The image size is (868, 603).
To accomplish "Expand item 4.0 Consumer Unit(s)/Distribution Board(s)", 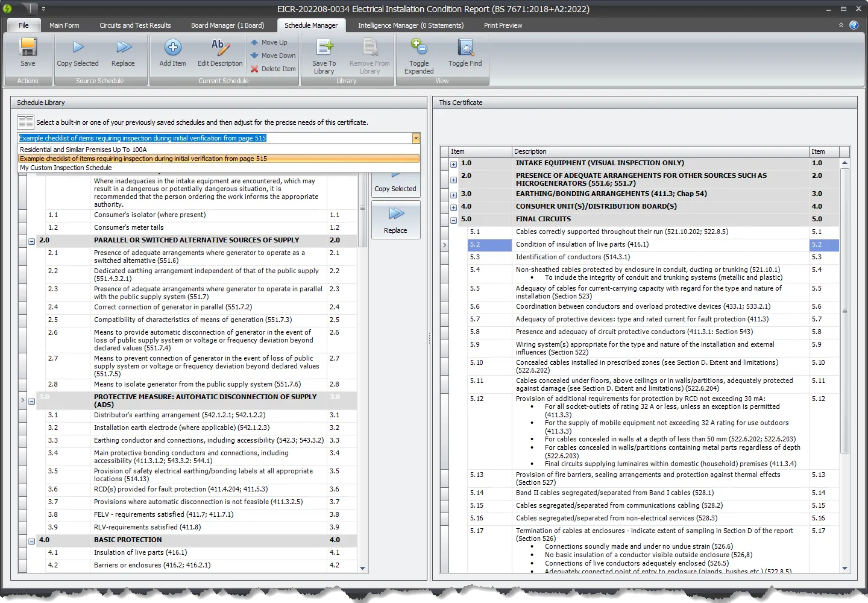I will [453, 207].
